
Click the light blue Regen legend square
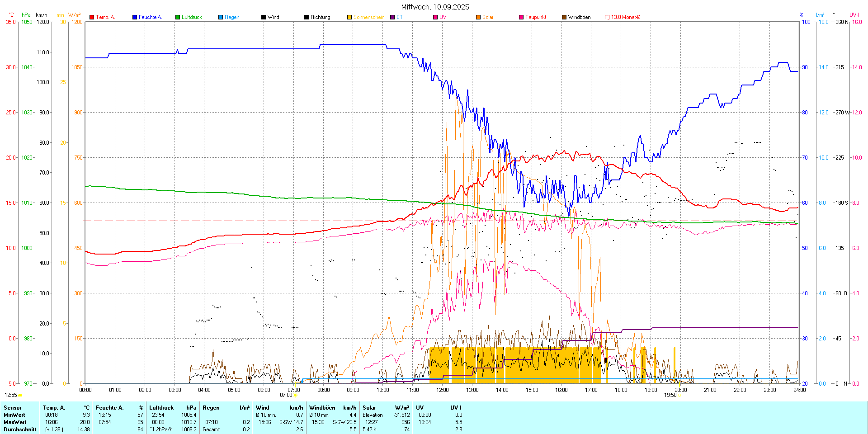[221, 17]
